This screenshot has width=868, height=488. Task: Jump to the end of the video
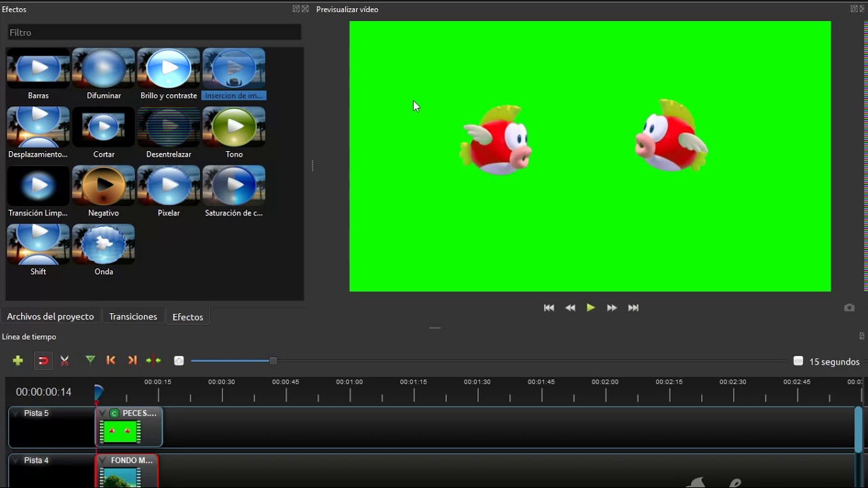(633, 308)
